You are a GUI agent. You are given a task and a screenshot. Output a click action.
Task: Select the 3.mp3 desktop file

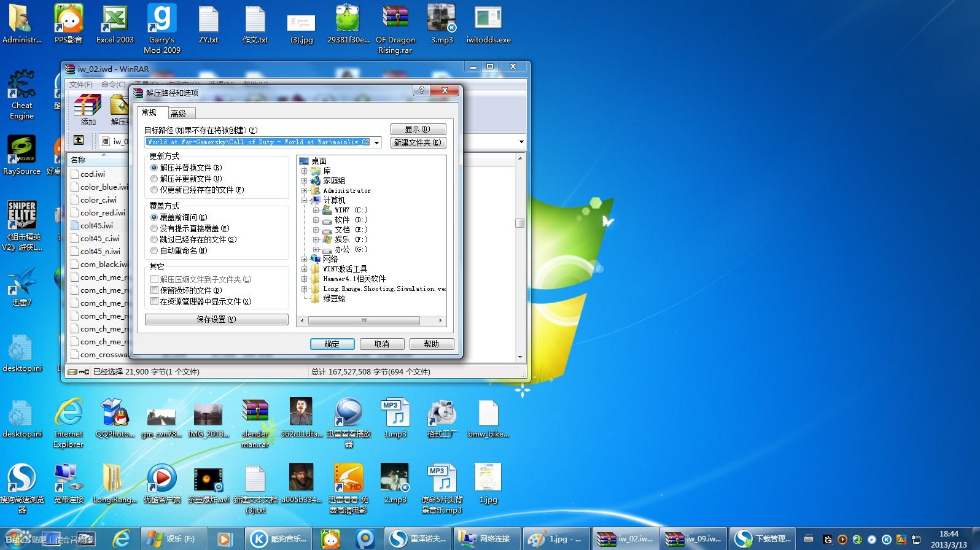(x=441, y=25)
